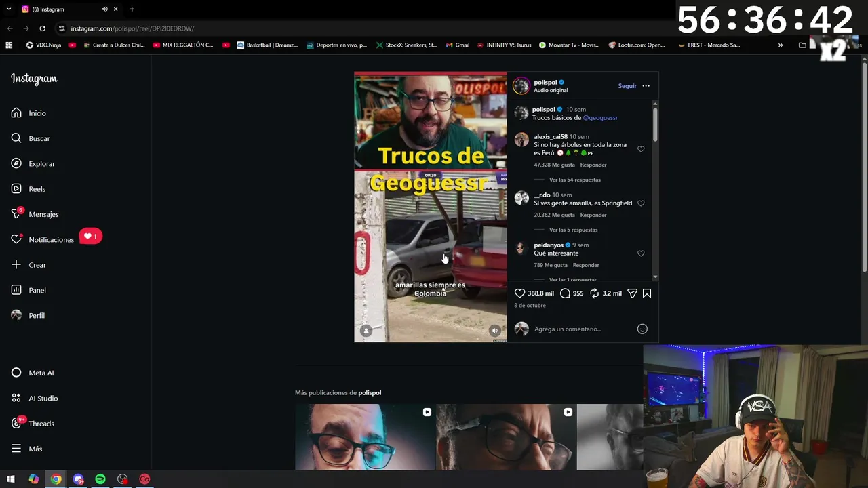
Task: Open post options three dots menu
Action: pyautogui.click(x=646, y=86)
